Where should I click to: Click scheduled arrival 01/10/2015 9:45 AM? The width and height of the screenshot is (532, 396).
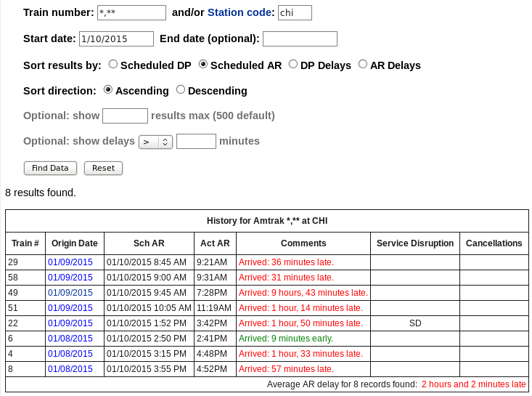[147, 293]
